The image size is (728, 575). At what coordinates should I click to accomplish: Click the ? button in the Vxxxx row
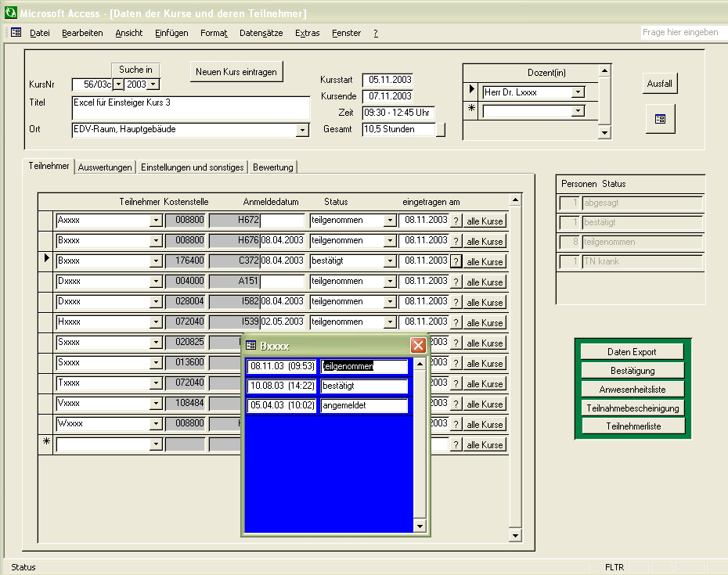tap(456, 404)
